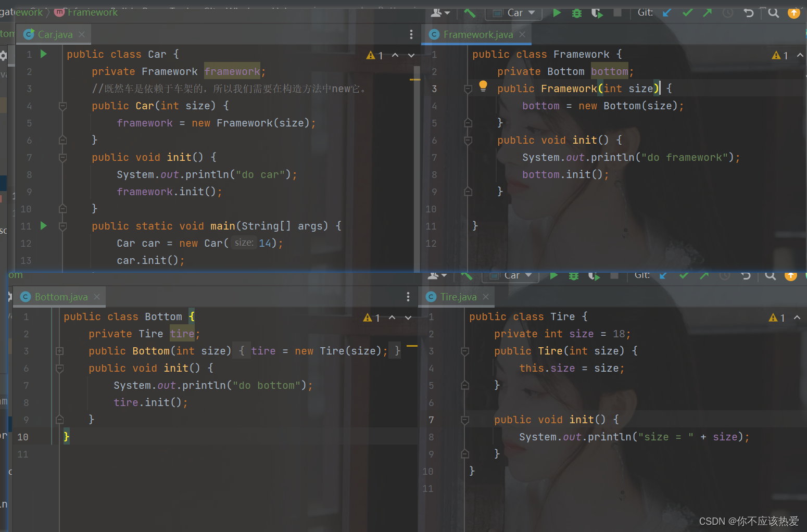Click run gutter icon beside main method line 11
This screenshot has width=807, height=532.
click(44, 226)
